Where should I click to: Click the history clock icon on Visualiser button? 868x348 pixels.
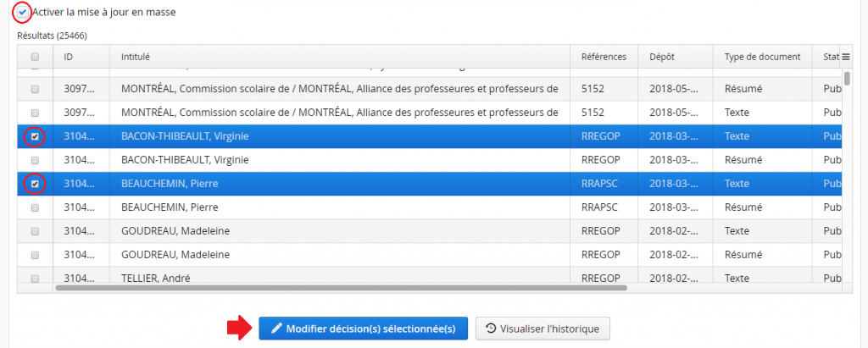click(x=490, y=329)
